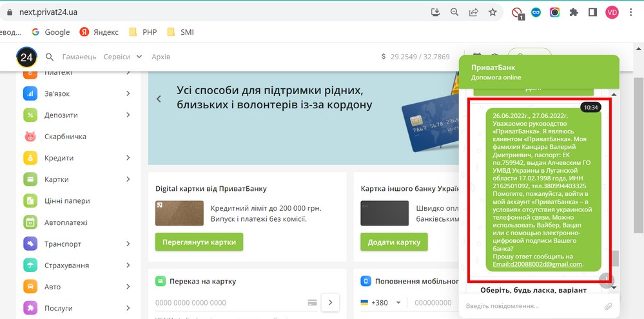
Task: Open the Скарбничка piggy bank icon
Action: 30,137
